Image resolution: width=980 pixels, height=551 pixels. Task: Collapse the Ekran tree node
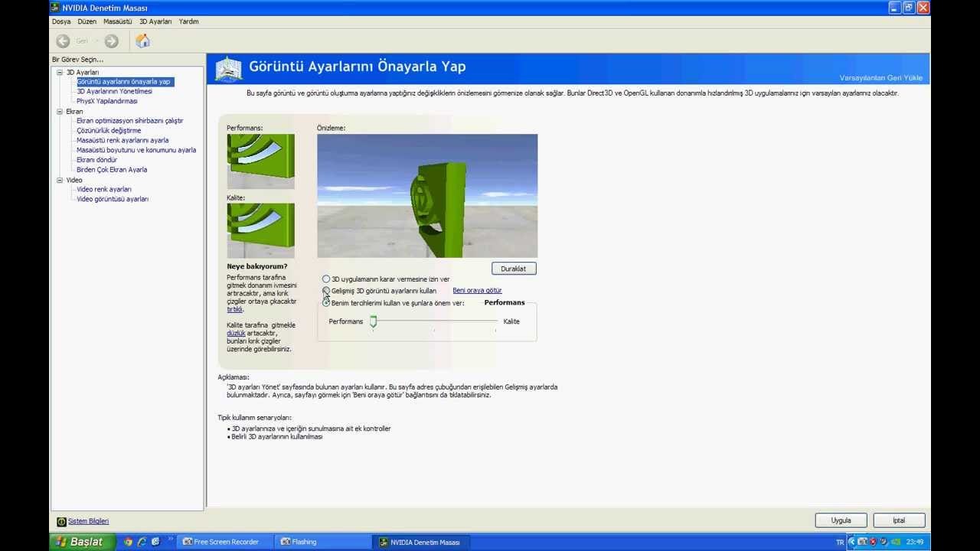pyautogui.click(x=60, y=112)
